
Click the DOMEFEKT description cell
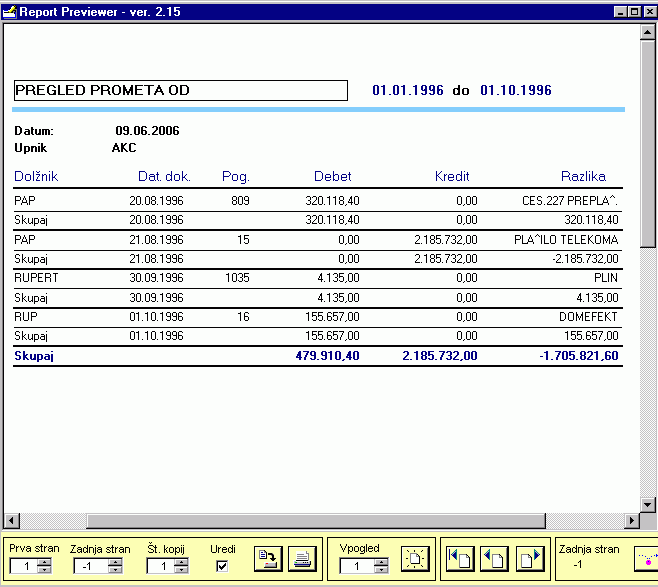(x=588, y=317)
